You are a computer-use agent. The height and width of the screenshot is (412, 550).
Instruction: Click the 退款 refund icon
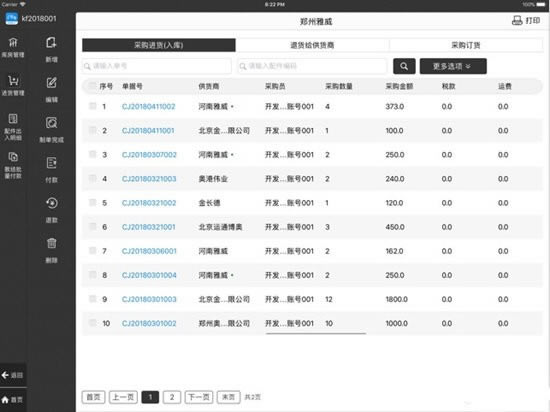click(51, 203)
